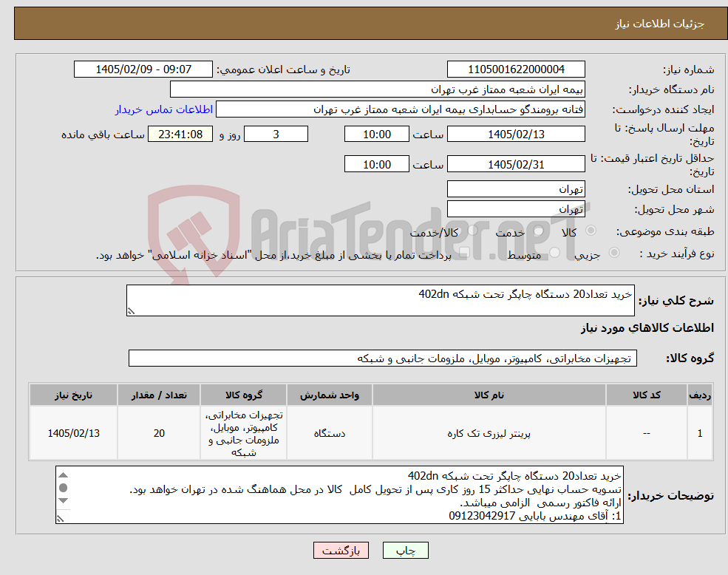The image size is (728, 575).
Task: Click the جزئیات اطلاعات نیاز header title
Action: tap(660, 24)
